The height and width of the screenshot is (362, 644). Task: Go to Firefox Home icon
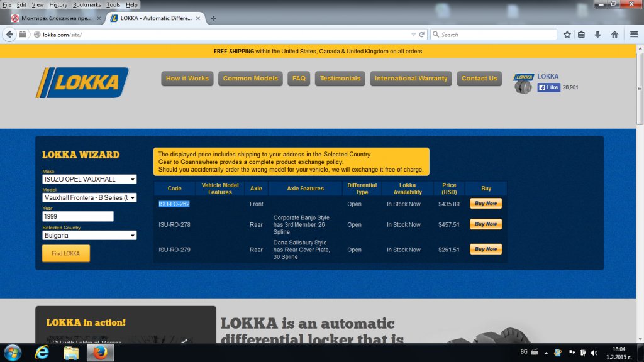pos(614,35)
